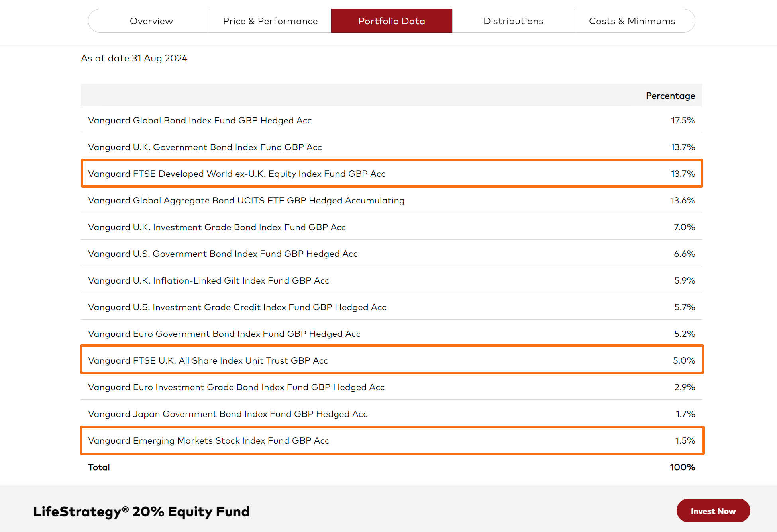Viewport: 777px width, 532px height.
Task: Click the 5.9% percentage value
Action: [685, 280]
